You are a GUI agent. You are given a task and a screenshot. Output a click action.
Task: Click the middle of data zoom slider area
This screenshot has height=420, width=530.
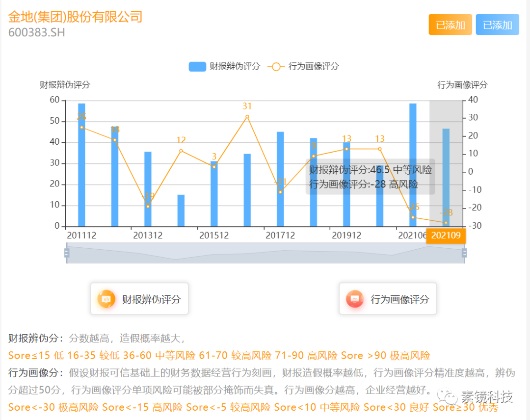coord(265,253)
